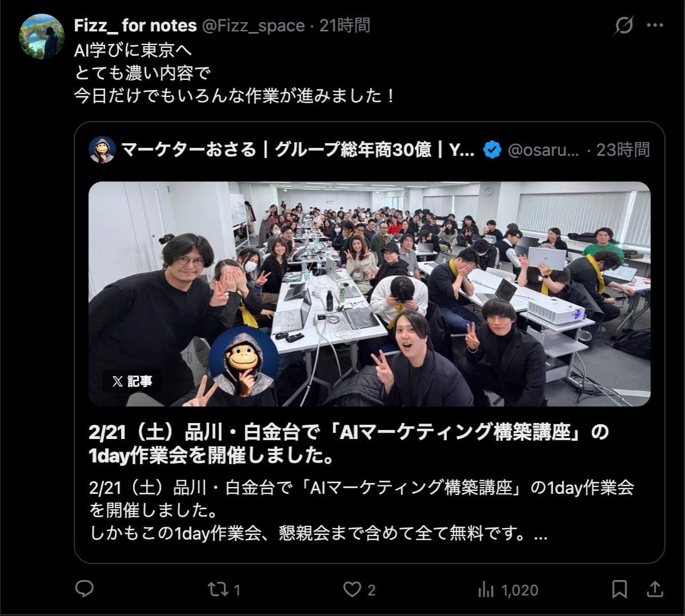The height and width of the screenshot is (616, 685).
Task: Open the three-dot more options menu
Action: pyautogui.click(x=655, y=25)
